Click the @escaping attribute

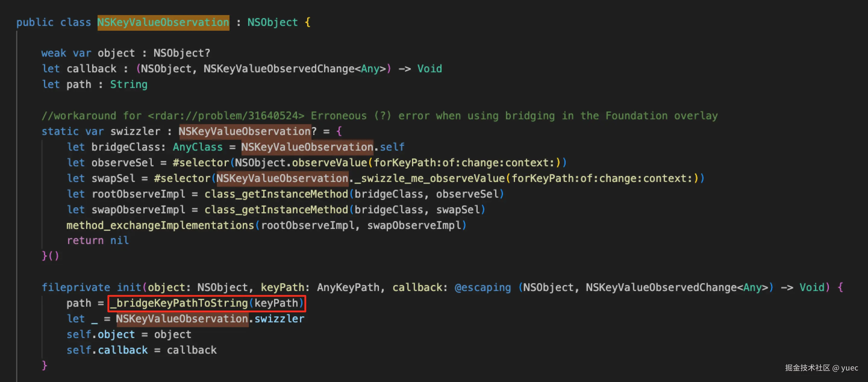click(x=482, y=287)
